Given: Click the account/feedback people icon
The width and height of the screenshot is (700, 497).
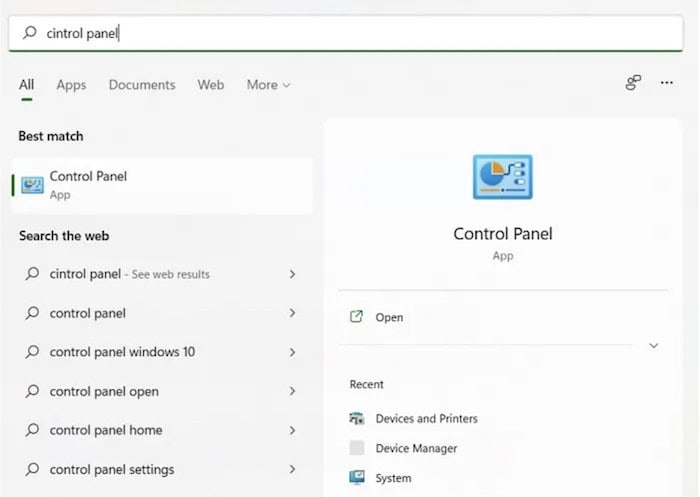Looking at the screenshot, I should coord(633,83).
